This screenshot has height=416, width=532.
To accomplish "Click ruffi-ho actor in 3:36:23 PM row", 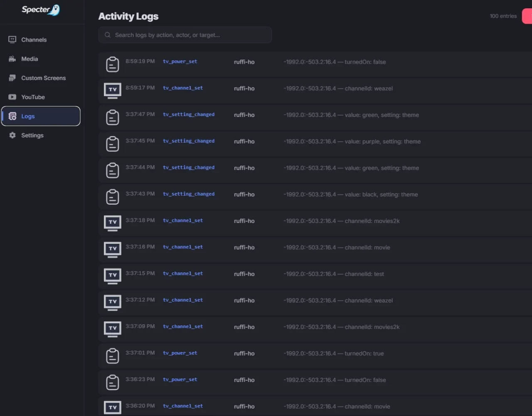I will (x=244, y=380).
